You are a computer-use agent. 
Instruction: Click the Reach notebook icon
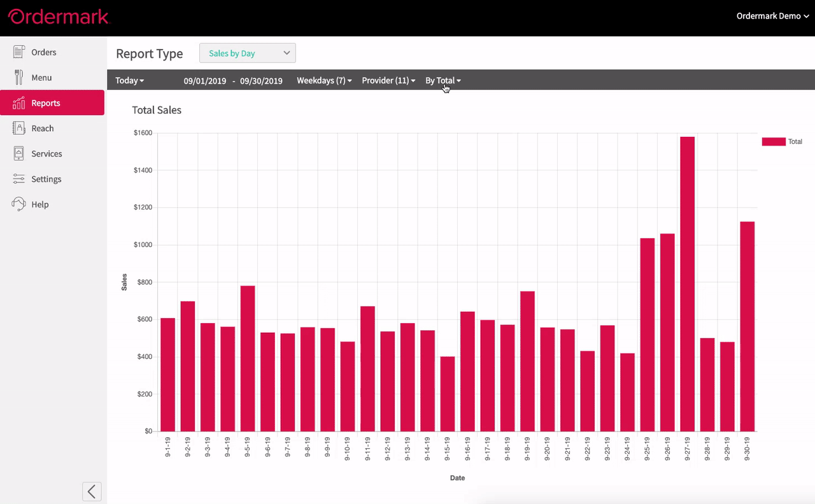point(19,128)
